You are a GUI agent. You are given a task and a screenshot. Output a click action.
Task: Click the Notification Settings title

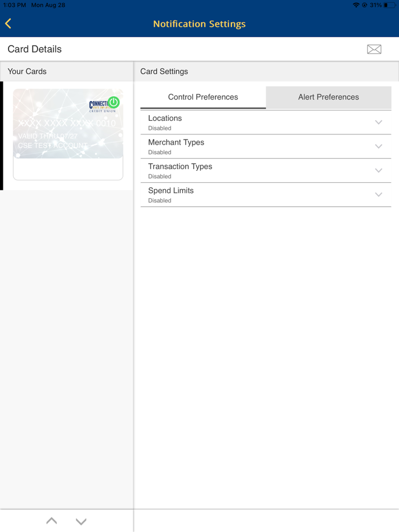click(x=199, y=24)
